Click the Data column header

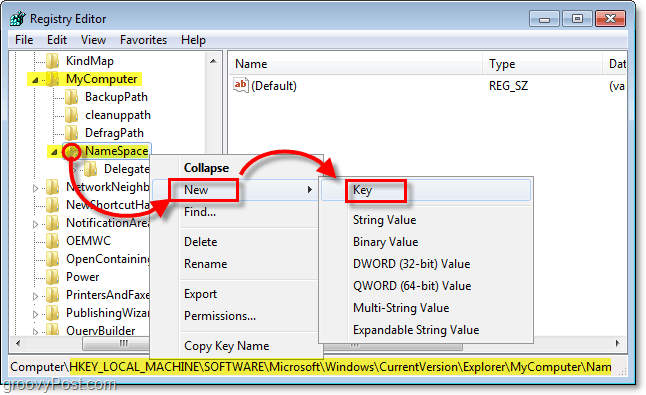[615, 64]
